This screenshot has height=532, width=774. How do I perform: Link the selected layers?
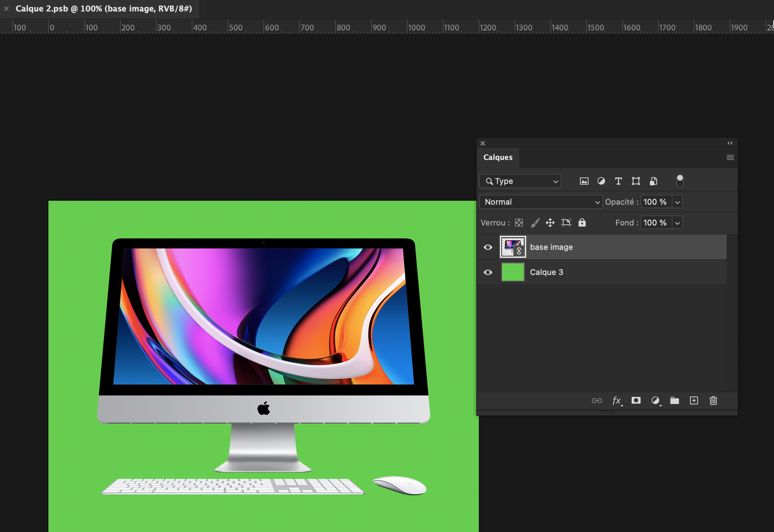tap(596, 400)
